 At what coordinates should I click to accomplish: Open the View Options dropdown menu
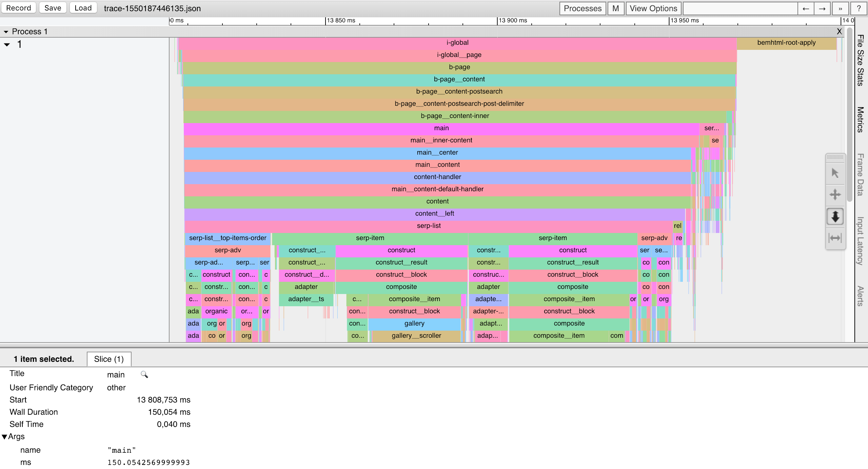[653, 8]
